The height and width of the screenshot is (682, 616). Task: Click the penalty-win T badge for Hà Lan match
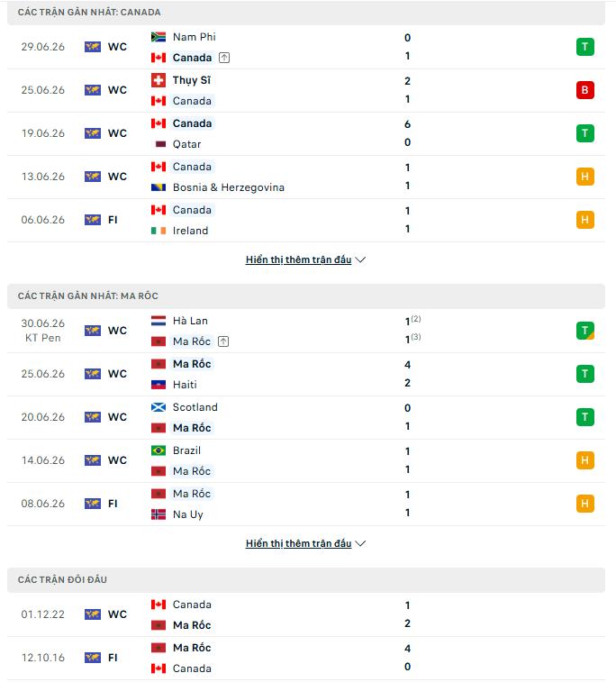pyautogui.click(x=584, y=331)
